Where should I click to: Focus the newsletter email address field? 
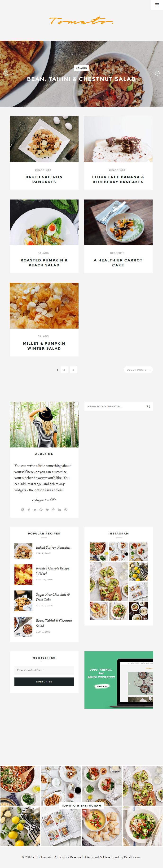click(x=44, y=670)
